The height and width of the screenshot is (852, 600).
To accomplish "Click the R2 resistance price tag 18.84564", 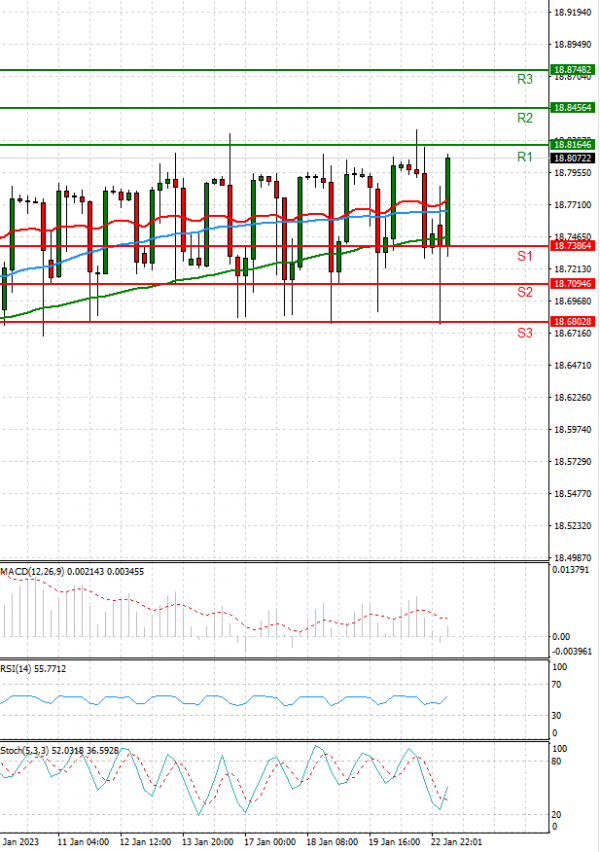I will [572, 108].
